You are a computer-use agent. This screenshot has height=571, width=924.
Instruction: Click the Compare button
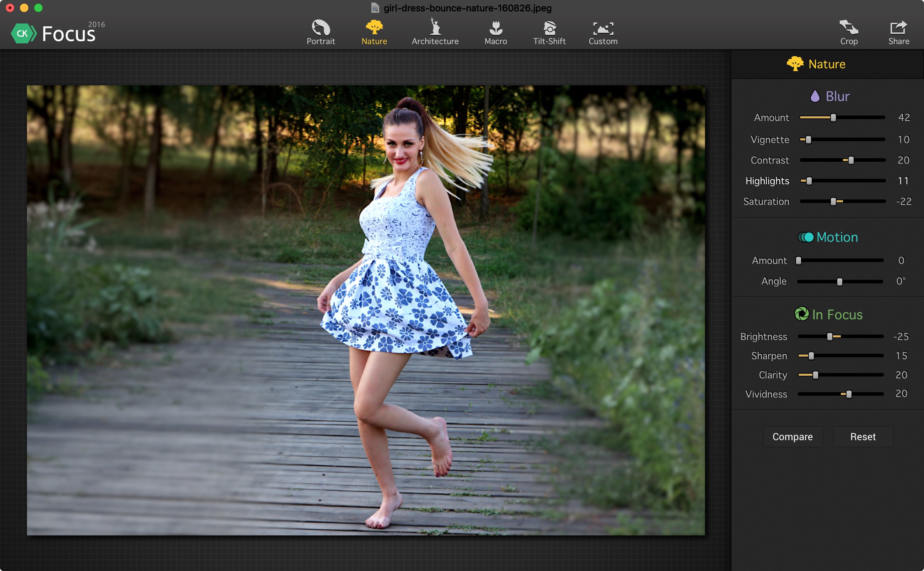793,437
